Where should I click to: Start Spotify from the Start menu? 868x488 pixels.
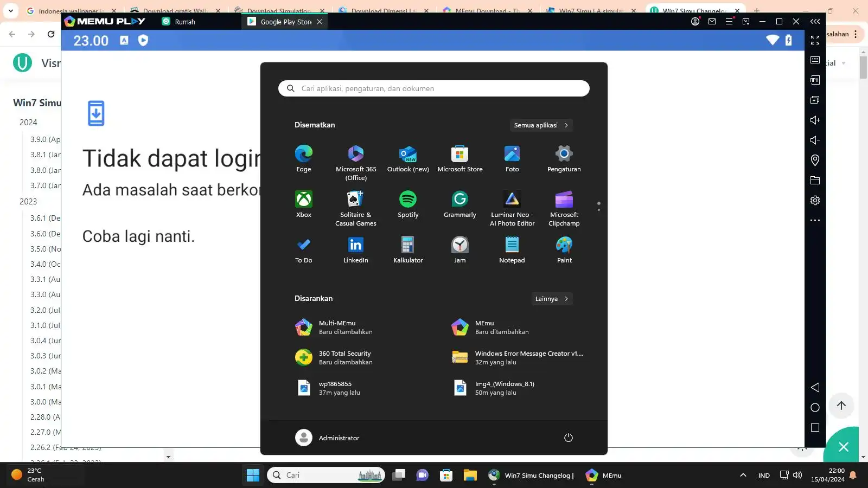point(408,204)
